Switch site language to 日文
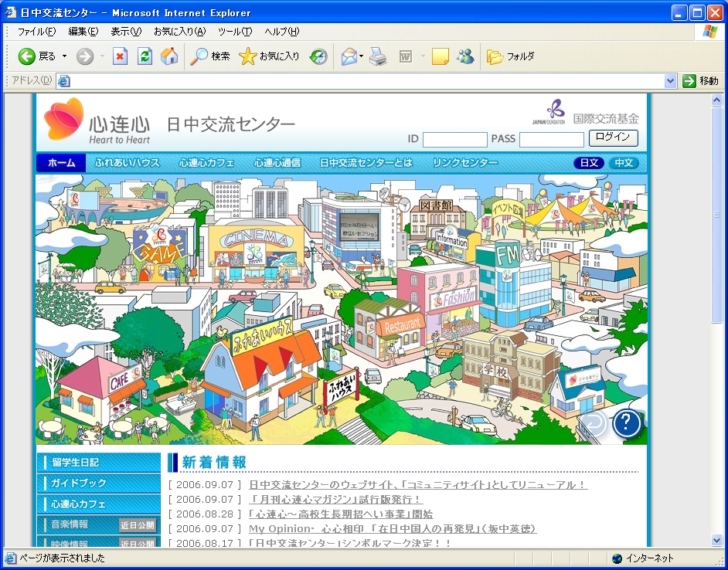 [x=589, y=163]
